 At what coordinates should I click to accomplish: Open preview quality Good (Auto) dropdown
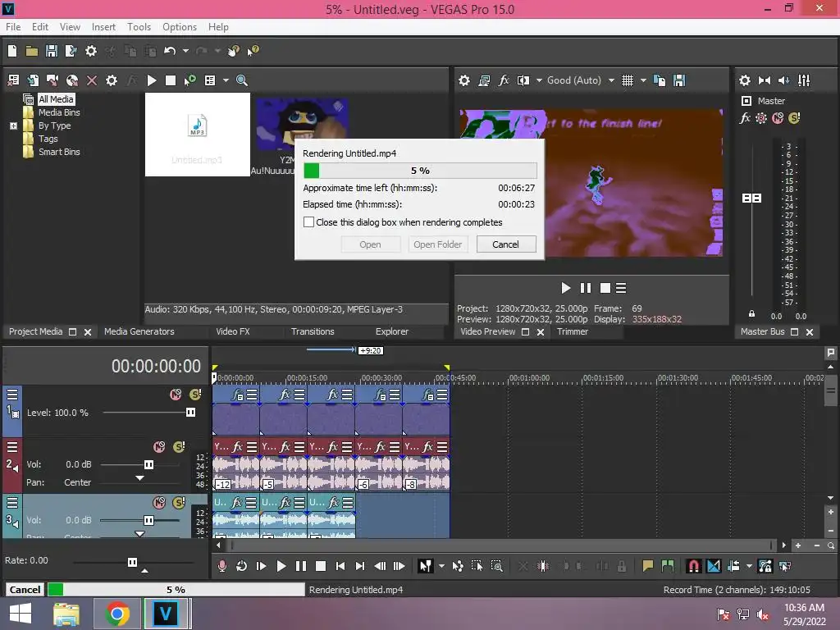611,80
